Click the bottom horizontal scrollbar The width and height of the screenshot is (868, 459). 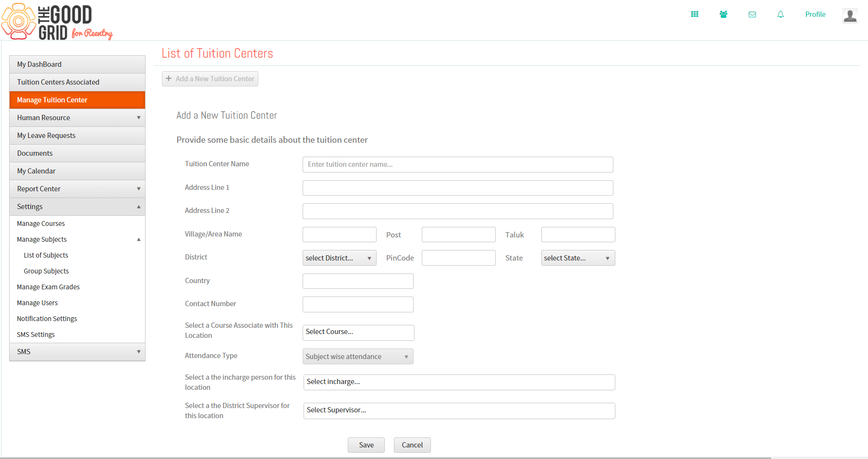pyautogui.click(x=385, y=458)
